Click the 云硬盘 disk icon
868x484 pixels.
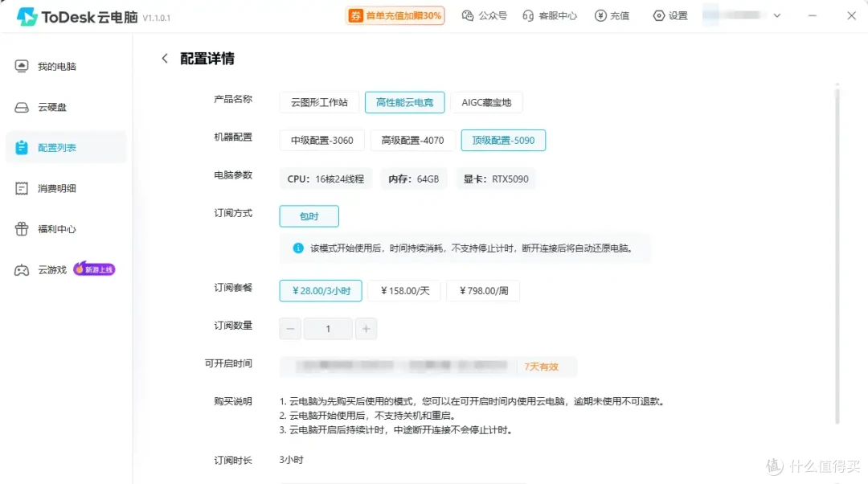coord(22,107)
